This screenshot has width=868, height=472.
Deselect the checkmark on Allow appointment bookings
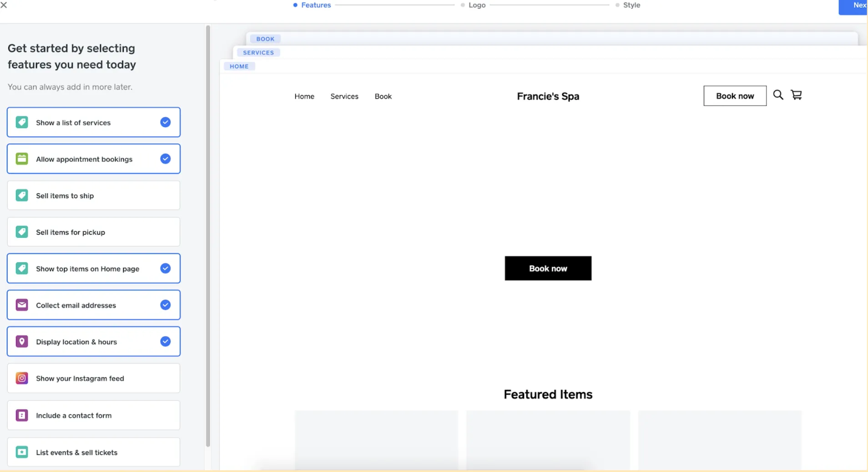(165, 159)
